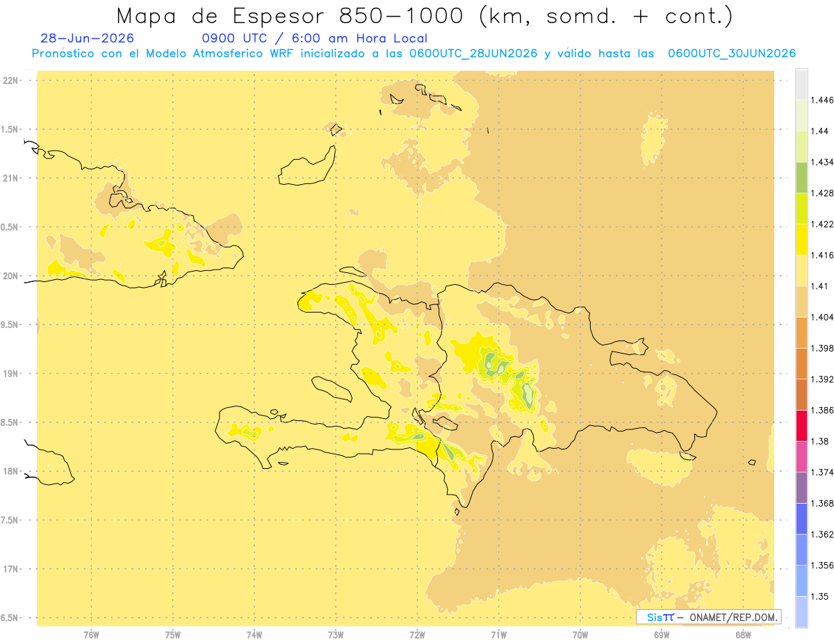Click the 'SisTT - ONAMET/REP.DOM.' credit label
The width and height of the screenshot is (834, 644).
tap(709, 617)
